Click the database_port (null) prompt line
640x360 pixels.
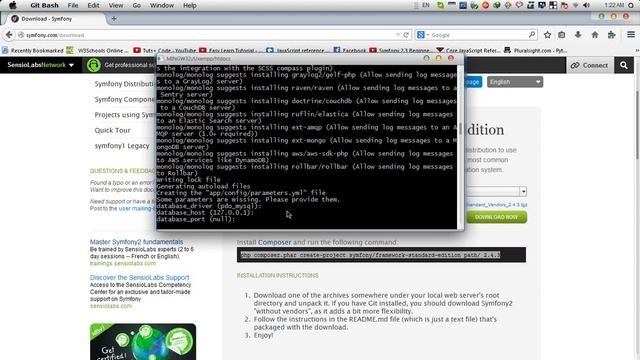[x=196, y=219]
